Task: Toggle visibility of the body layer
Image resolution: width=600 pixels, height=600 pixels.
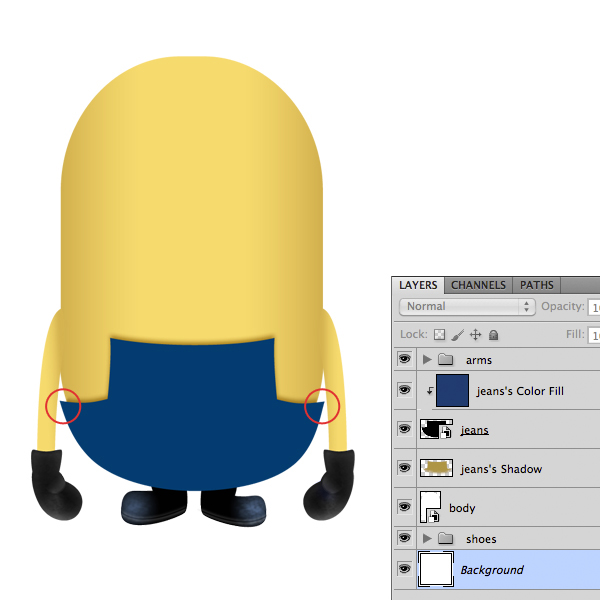Action: (x=405, y=508)
